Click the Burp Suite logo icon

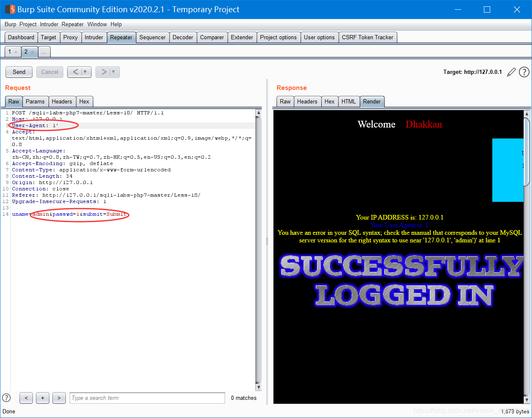click(x=10, y=9)
